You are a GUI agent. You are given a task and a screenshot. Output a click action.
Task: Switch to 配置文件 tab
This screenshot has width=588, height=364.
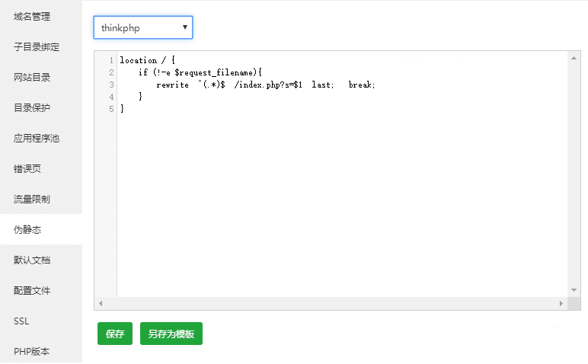(x=32, y=290)
